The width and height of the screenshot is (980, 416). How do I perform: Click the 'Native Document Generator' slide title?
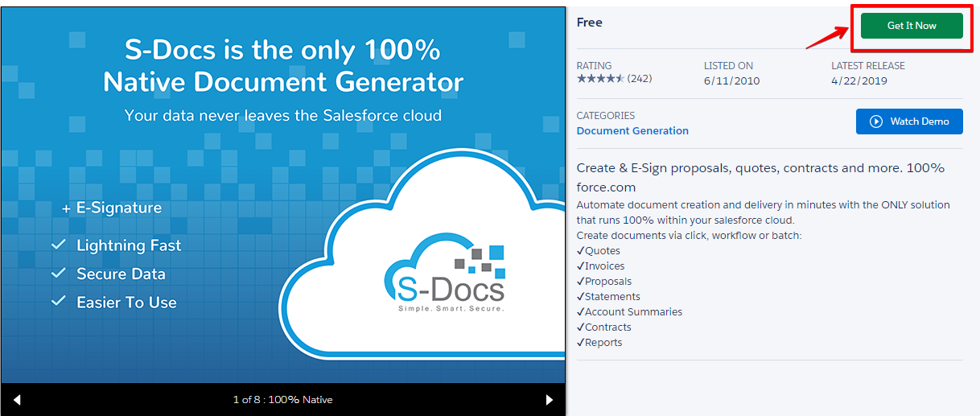283,81
